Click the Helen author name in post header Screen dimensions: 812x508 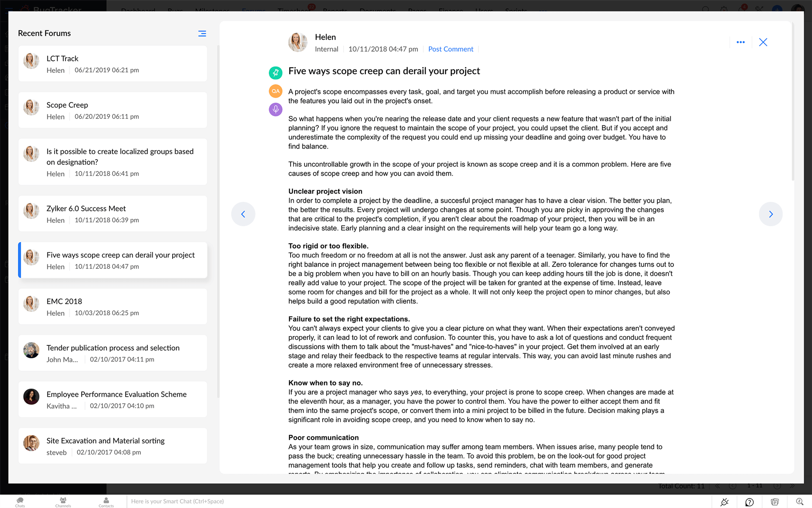325,37
